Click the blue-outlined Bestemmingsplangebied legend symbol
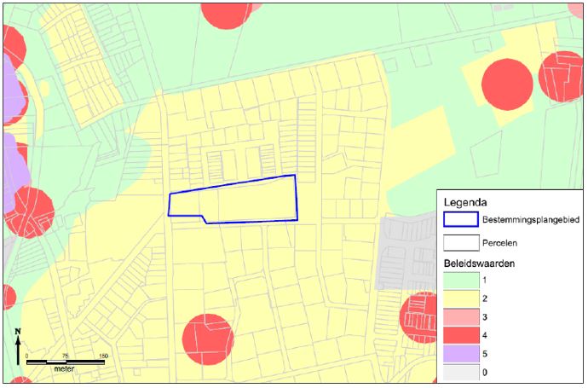Screen dimensions: 588x388 coord(461,219)
